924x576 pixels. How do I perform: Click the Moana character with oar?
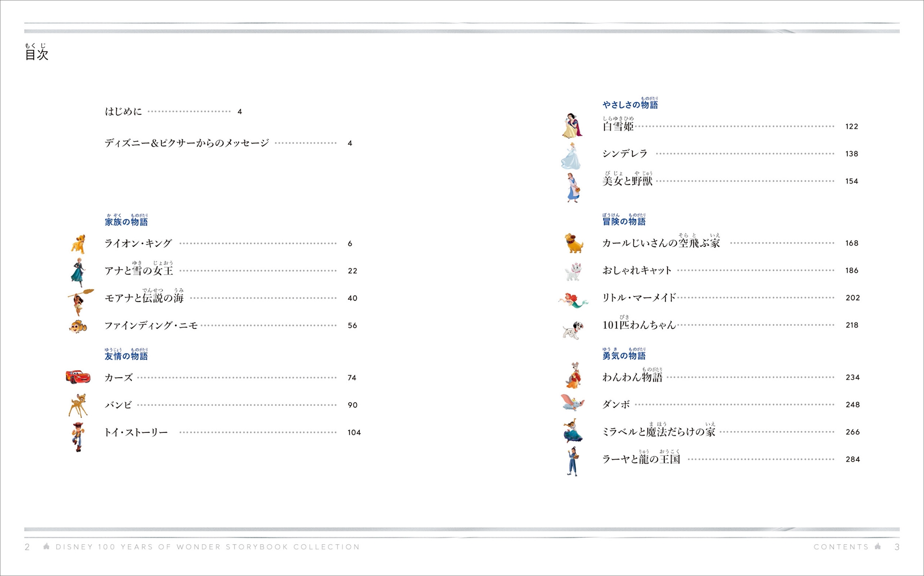(79, 302)
